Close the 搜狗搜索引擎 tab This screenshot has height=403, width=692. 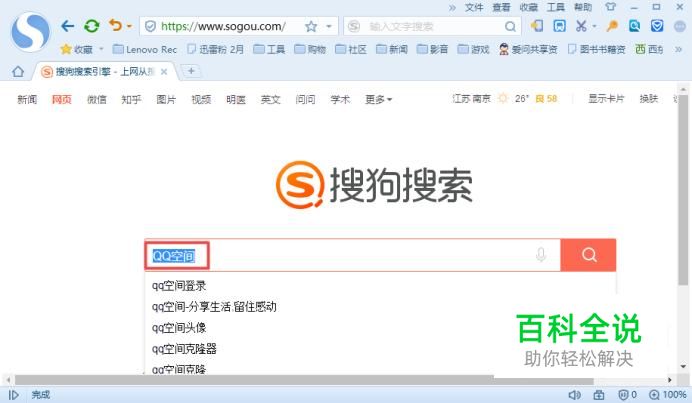164,72
